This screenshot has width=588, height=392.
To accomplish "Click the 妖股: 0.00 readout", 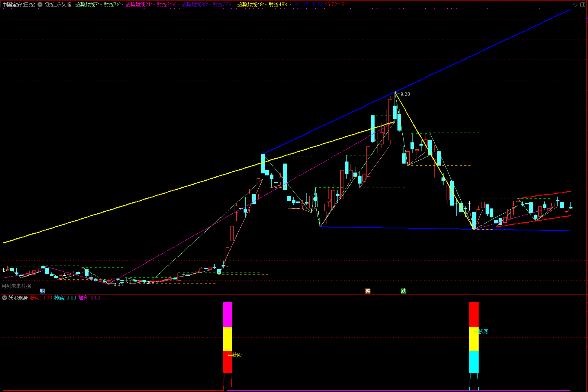I will 41,298.
